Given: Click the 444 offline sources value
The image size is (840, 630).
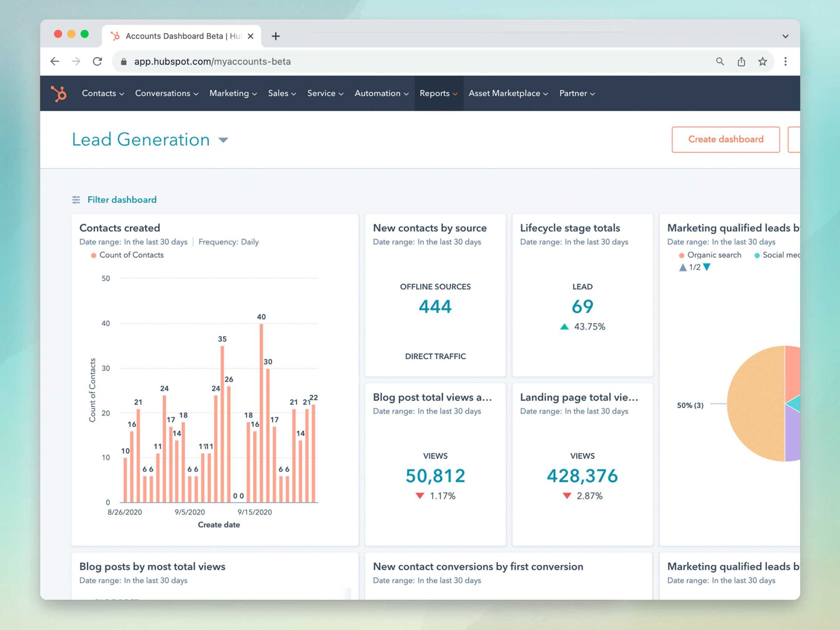Looking at the screenshot, I should [x=435, y=307].
